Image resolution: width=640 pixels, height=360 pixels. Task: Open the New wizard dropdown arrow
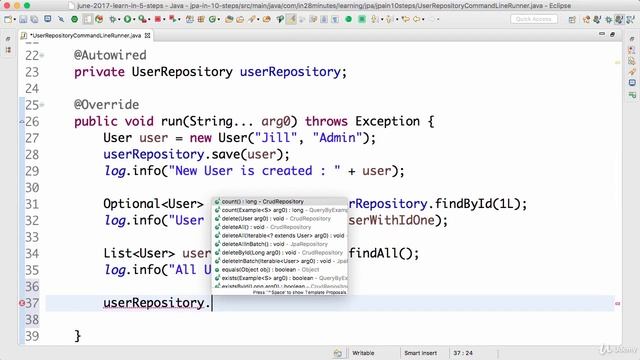15,19
